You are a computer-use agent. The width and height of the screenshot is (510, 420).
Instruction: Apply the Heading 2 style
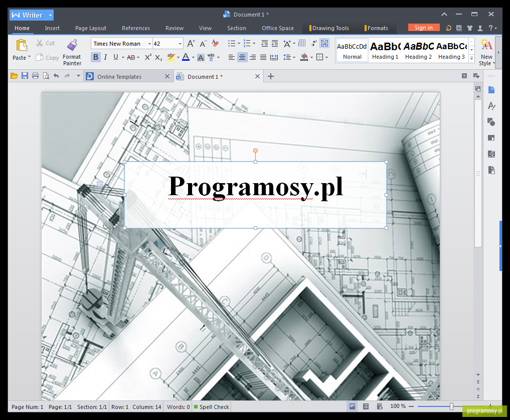(x=418, y=50)
